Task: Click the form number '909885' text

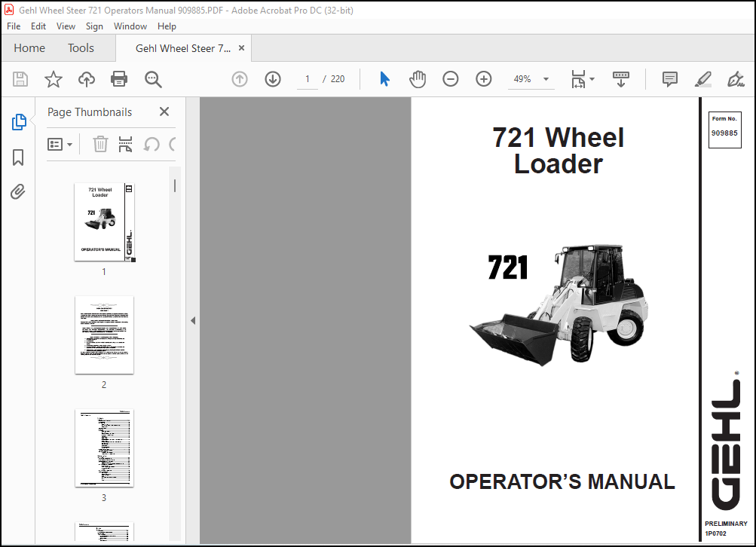Action: (x=724, y=133)
